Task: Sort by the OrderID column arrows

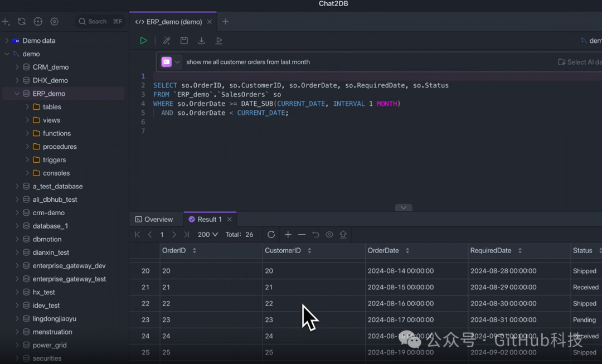Action: [x=194, y=251]
